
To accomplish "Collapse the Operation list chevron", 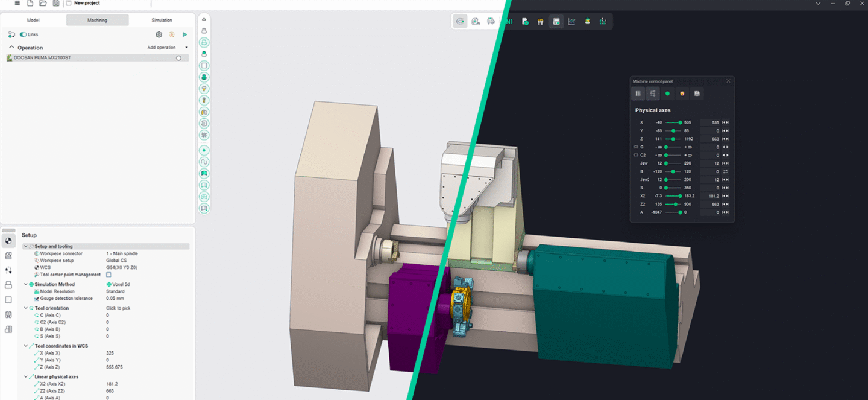I will (11, 48).
